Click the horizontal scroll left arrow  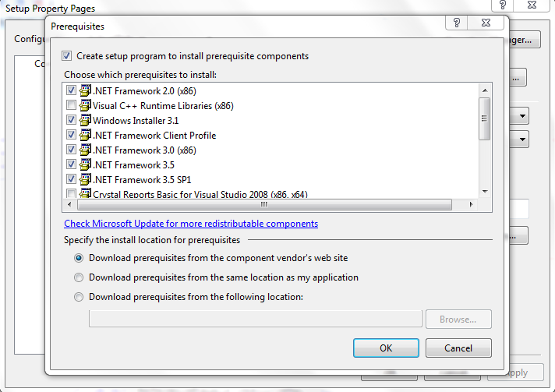pyautogui.click(x=69, y=204)
